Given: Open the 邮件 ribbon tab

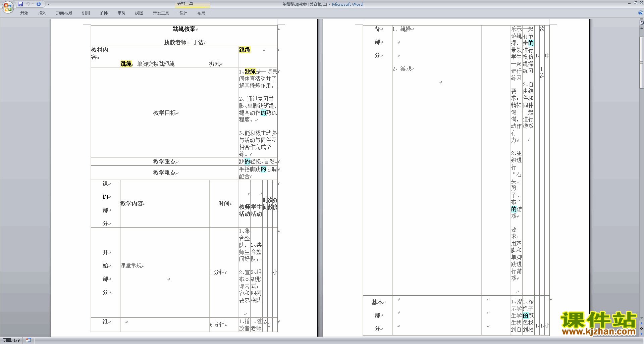Looking at the screenshot, I should point(104,13).
